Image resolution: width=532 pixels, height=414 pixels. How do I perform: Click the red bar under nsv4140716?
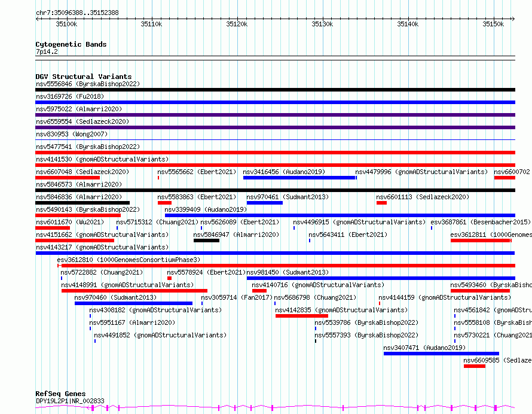click(259, 291)
